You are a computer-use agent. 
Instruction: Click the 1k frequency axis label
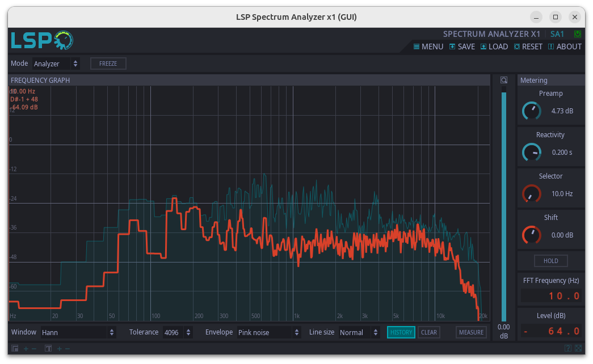coord(297,316)
